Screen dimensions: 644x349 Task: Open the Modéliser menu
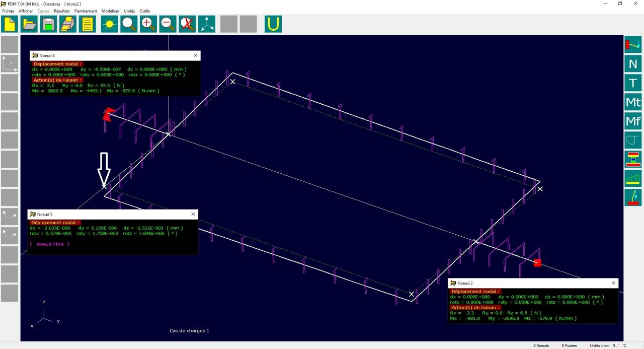pos(111,11)
